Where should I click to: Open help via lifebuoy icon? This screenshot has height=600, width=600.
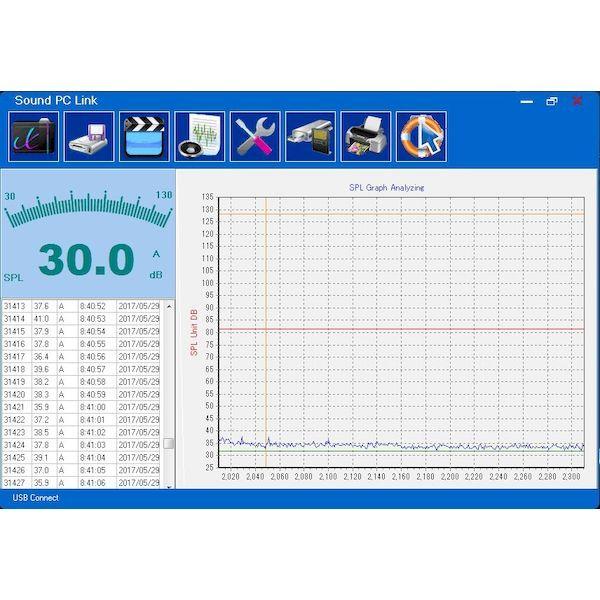[x=421, y=136]
